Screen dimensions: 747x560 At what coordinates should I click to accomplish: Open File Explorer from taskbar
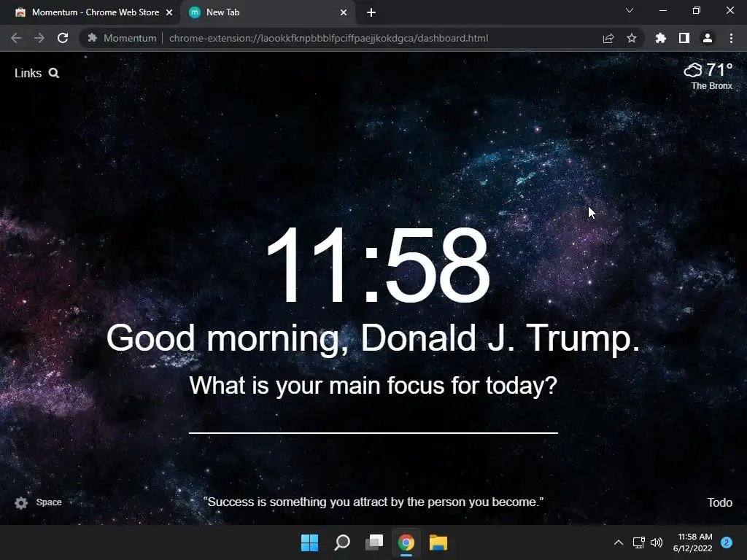(x=438, y=542)
